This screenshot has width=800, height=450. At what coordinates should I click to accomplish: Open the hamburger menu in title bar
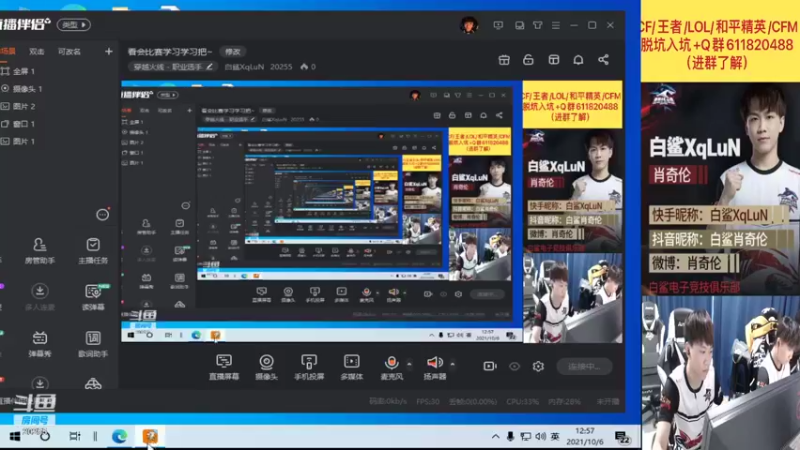pyautogui.click(x=556, y=25)
